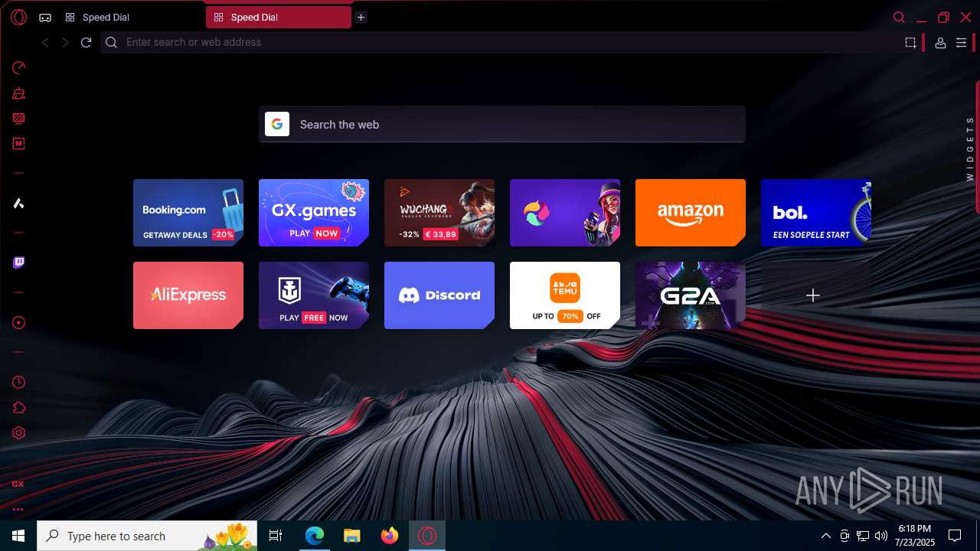This screenshot has height=551, width=980.
Task: Click the Google search engine icon
Action: pos(277,124)
